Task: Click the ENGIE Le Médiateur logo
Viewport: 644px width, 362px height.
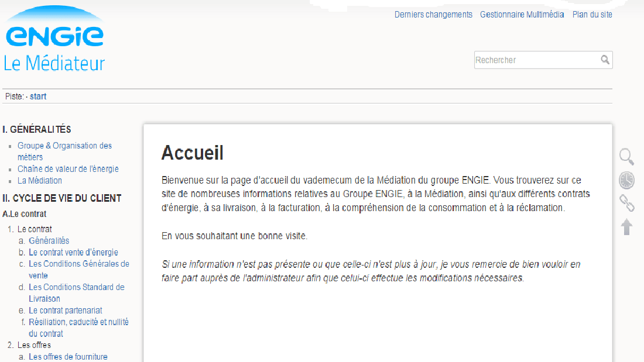Action: pos(54,39)
